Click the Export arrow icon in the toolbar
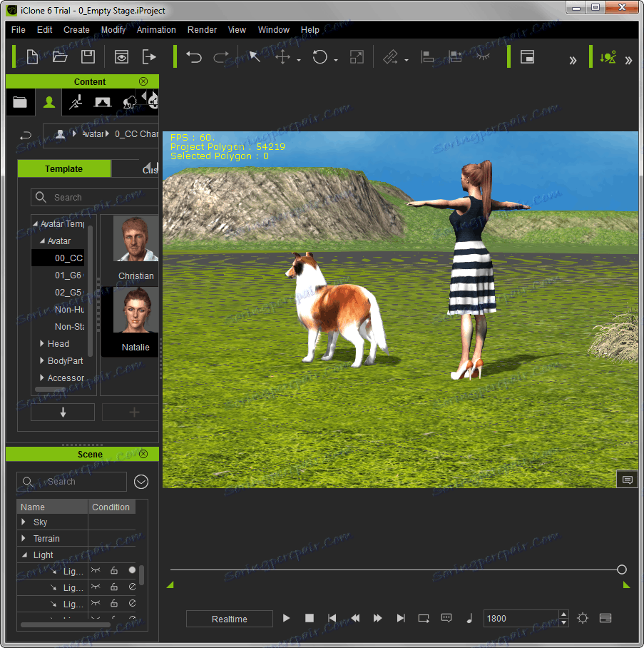 coord(149,56)
